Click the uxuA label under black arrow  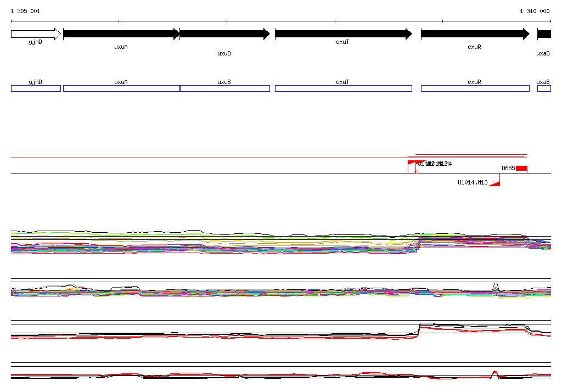(x=121, y=47)
